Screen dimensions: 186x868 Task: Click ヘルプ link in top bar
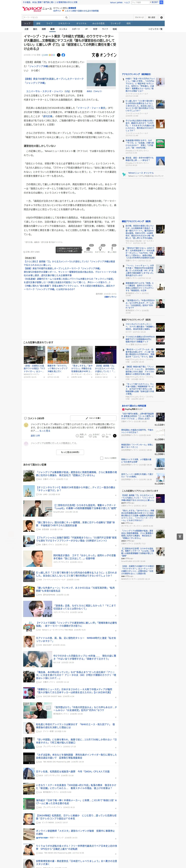pyautogui.click(x=127, y=2)
